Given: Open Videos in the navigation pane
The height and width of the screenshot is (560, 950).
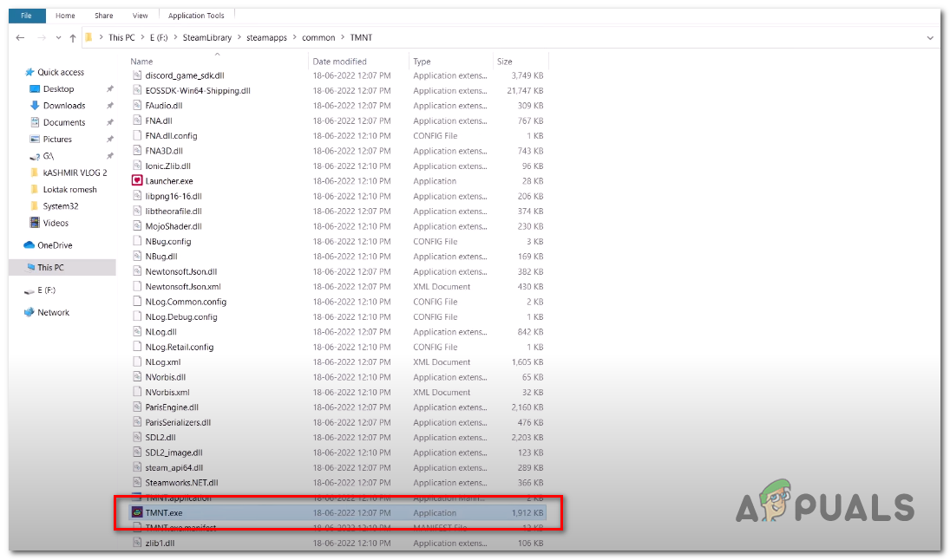Looking at the screenshot, I should pyautogui.click(x=56, y=224).
